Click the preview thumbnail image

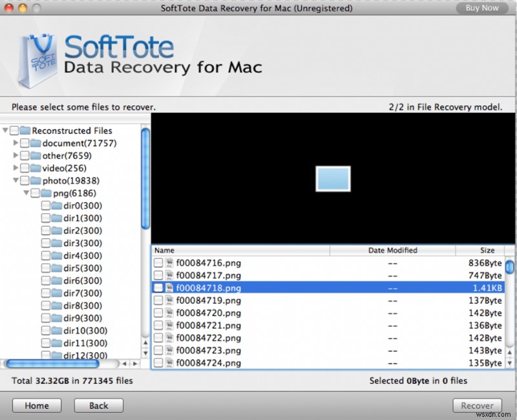click(333, 179)
